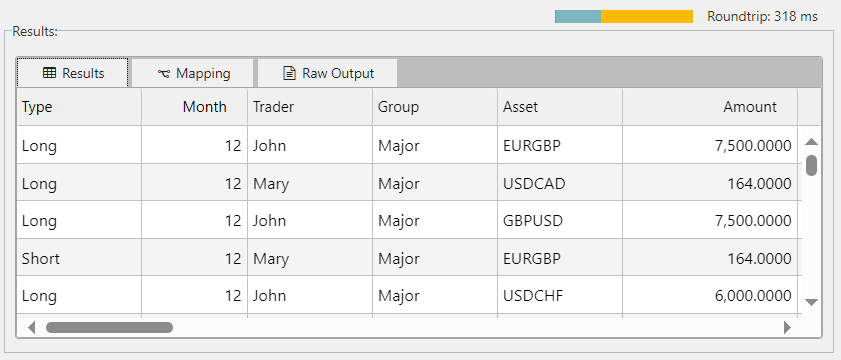841x360 pixels.
Task: Select the Short type cell
Action: pyautogui.click(x=79, y=259)
